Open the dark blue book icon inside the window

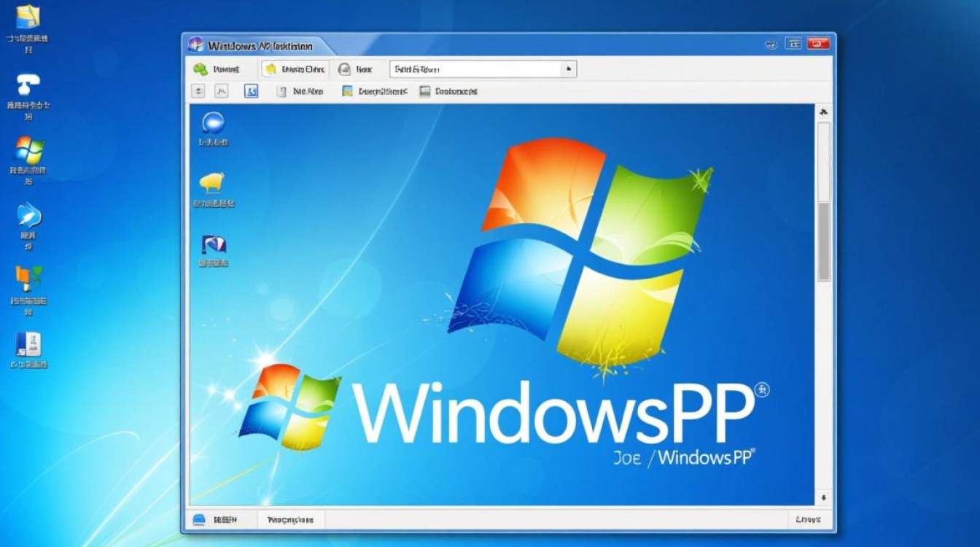[x=214, y=244]
